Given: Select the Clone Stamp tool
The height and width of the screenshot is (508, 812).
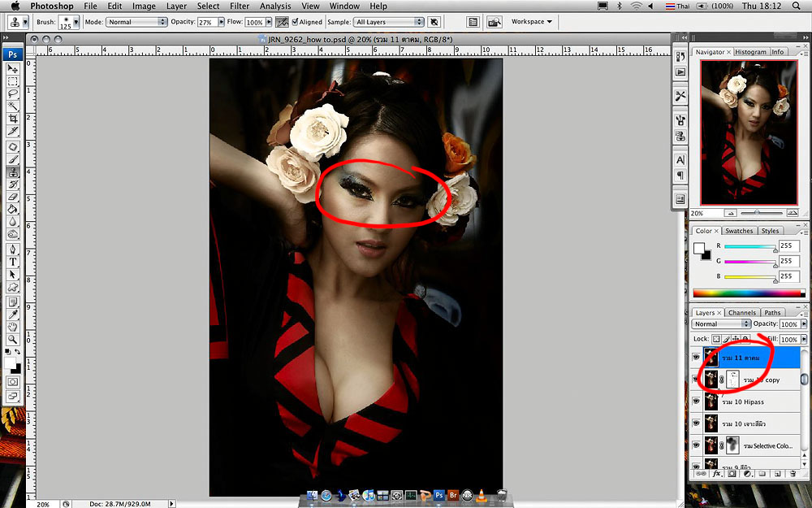Looking at the screenshot, I should (12, 172).
